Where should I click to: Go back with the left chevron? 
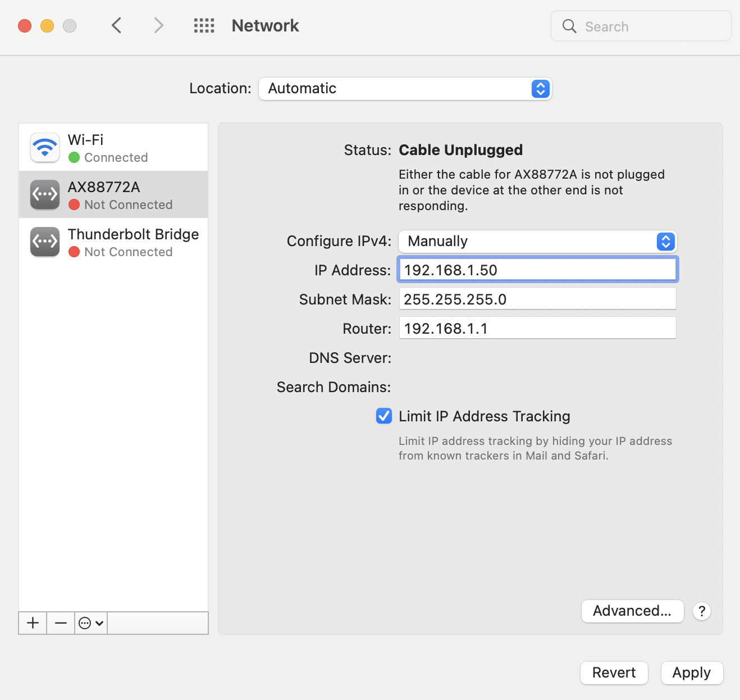[x=116, y=25]
